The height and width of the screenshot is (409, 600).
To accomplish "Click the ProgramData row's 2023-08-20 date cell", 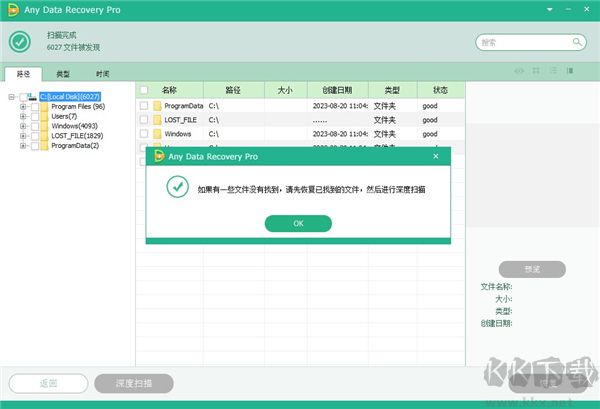I will click(340, 106).
